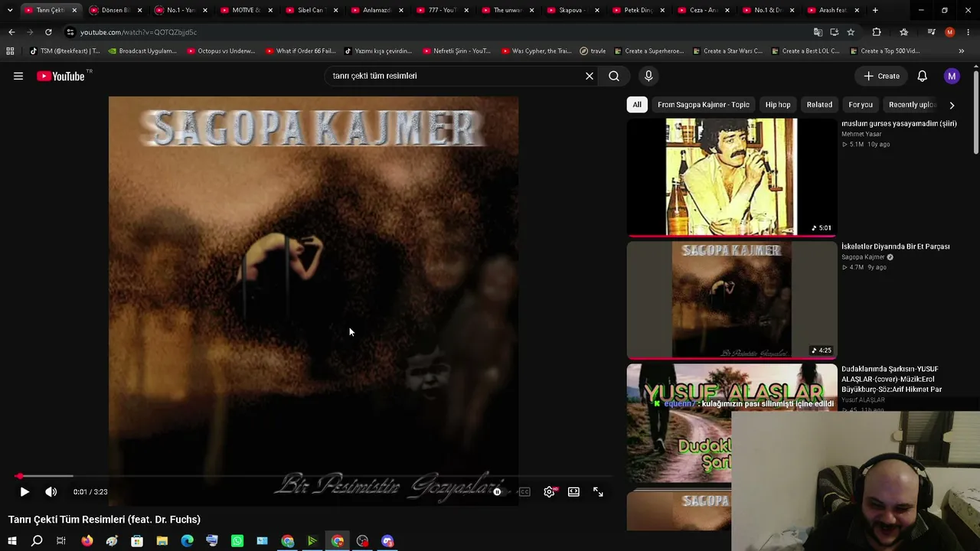Screen dimensions: 980x551
Task: Close the Tanrı Çekti tab
Action: (x=74, y=10)
